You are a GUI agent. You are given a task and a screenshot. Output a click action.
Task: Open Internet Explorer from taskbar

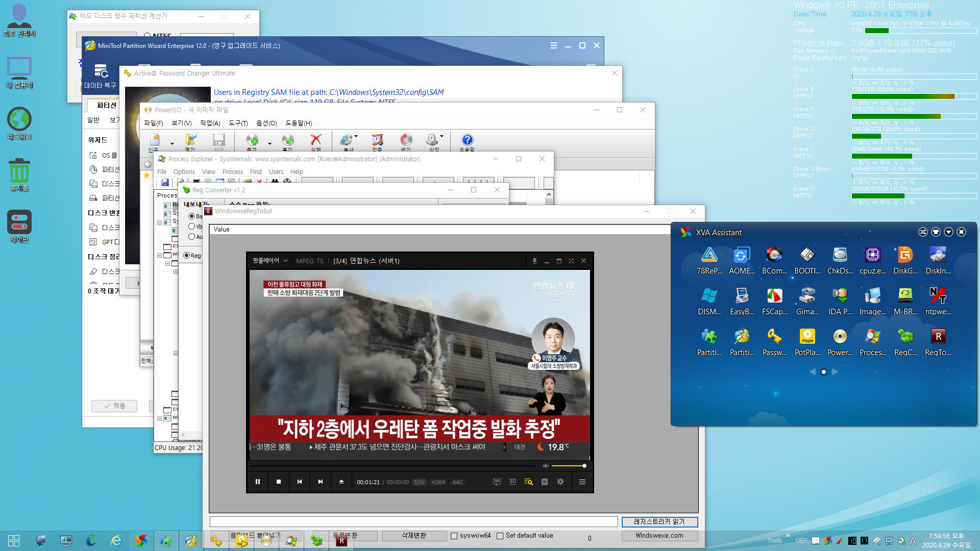(116, 540)
